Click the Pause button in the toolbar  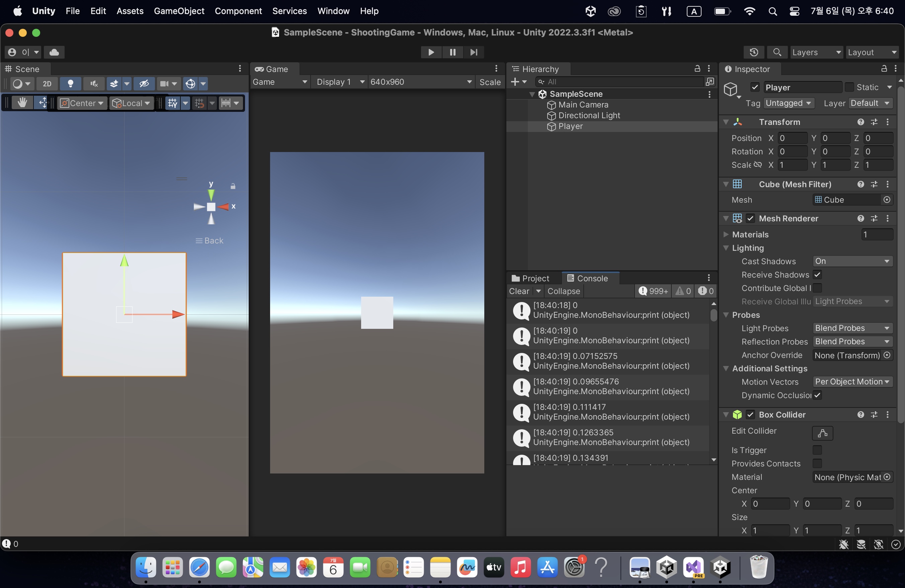pyautogui.click(x=452, y=52)
